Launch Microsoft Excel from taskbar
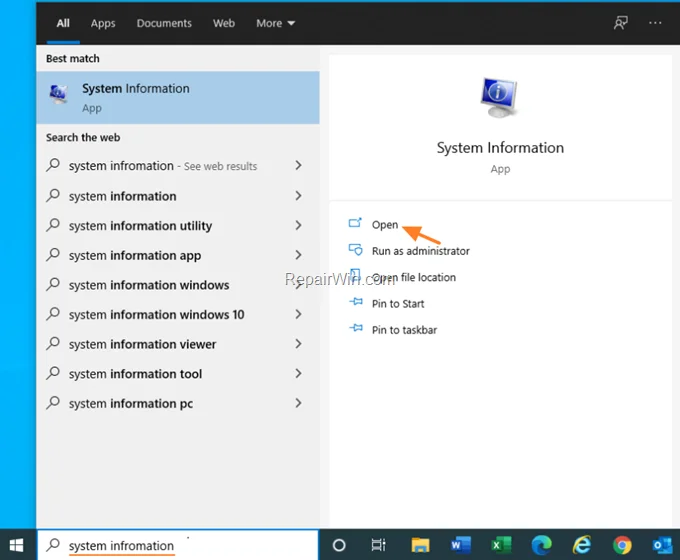680x560 pixels. 501,545
